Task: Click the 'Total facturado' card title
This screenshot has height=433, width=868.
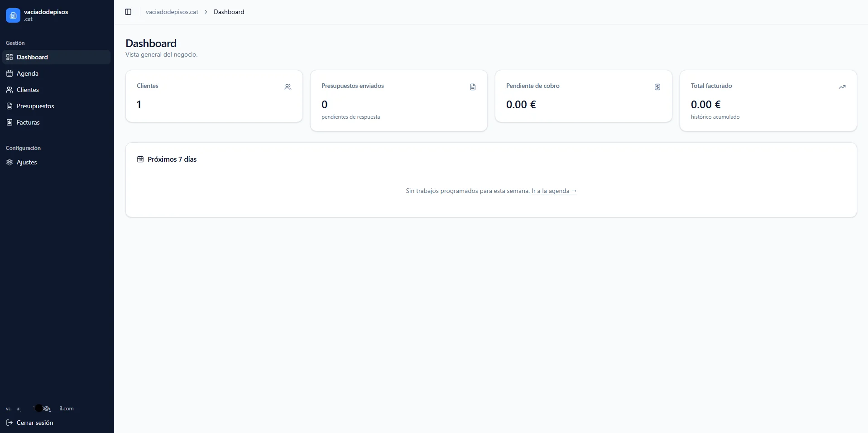Action: click(711, 86)
